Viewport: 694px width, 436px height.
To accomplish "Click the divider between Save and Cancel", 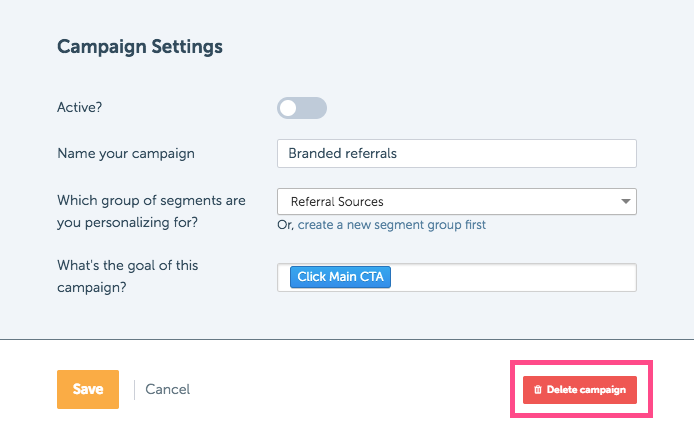I will (135, 390).
